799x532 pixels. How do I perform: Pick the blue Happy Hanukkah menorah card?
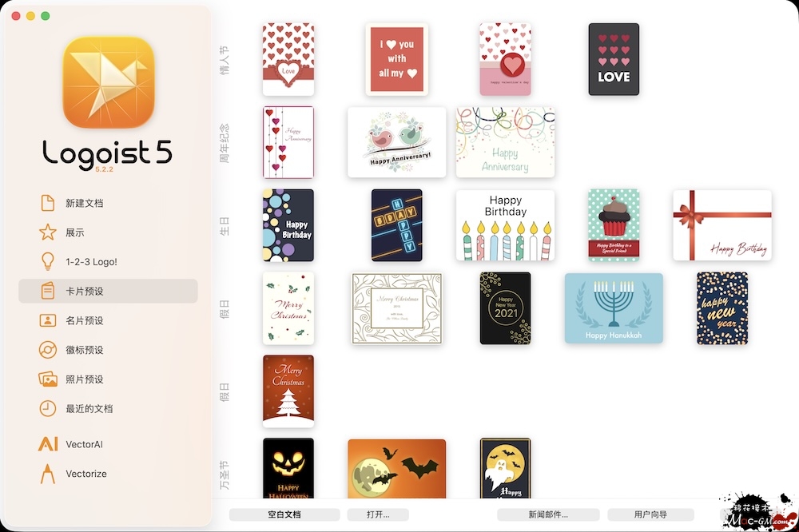coord(614,308)
